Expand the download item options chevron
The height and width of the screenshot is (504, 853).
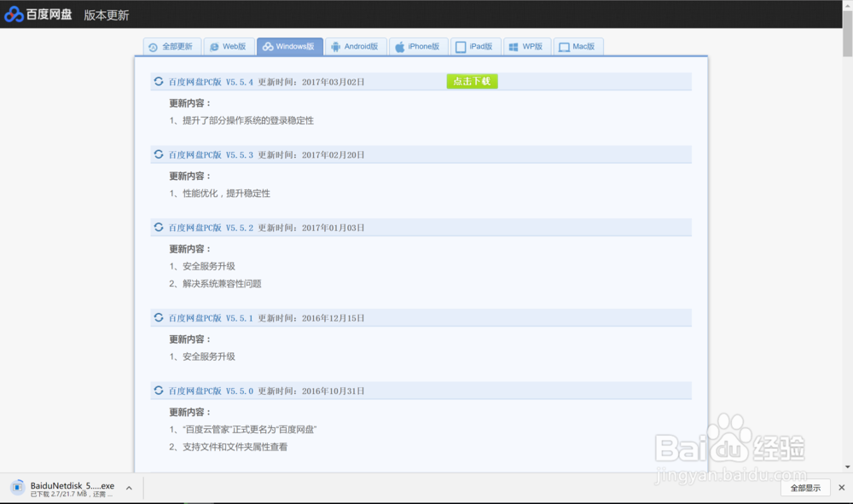pyautogui.click(x=129, y=489)
